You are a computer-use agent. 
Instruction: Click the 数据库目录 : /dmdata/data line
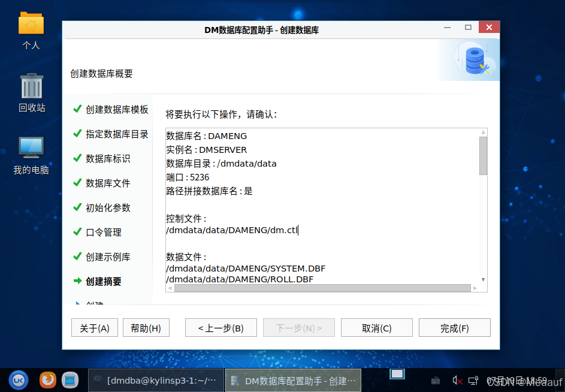click(x=221, y=164)
